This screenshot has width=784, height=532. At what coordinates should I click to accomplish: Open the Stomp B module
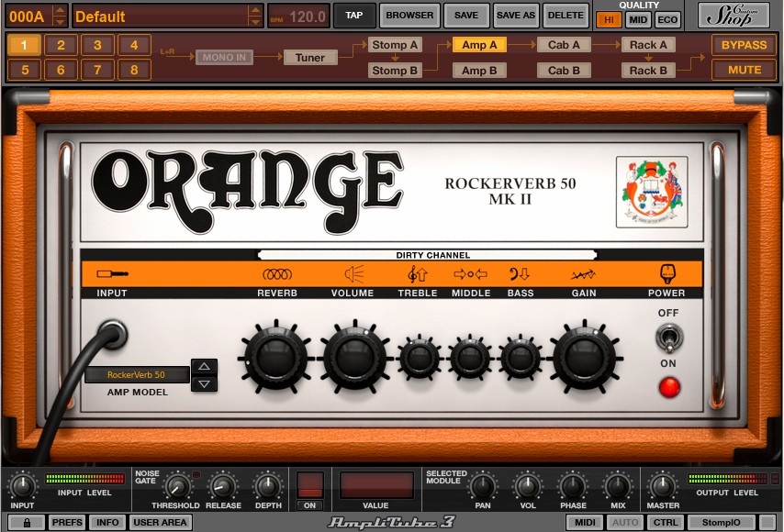[x=395, y=71]
